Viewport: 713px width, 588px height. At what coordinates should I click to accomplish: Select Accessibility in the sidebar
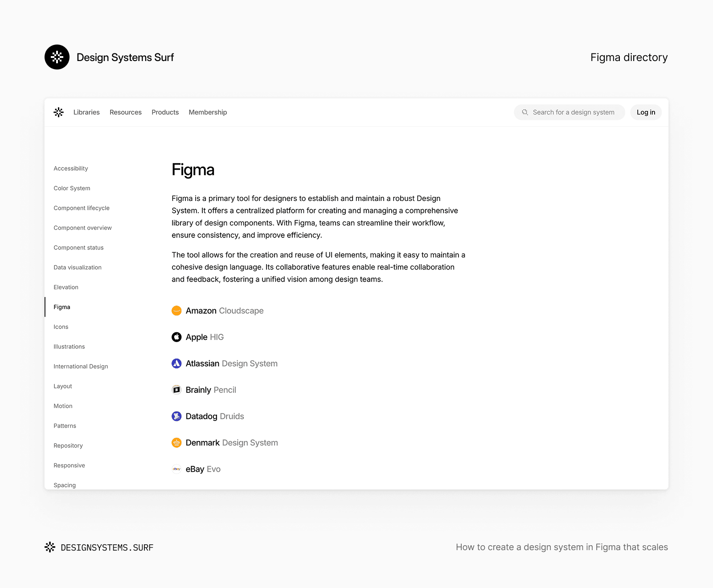[71, 168]
